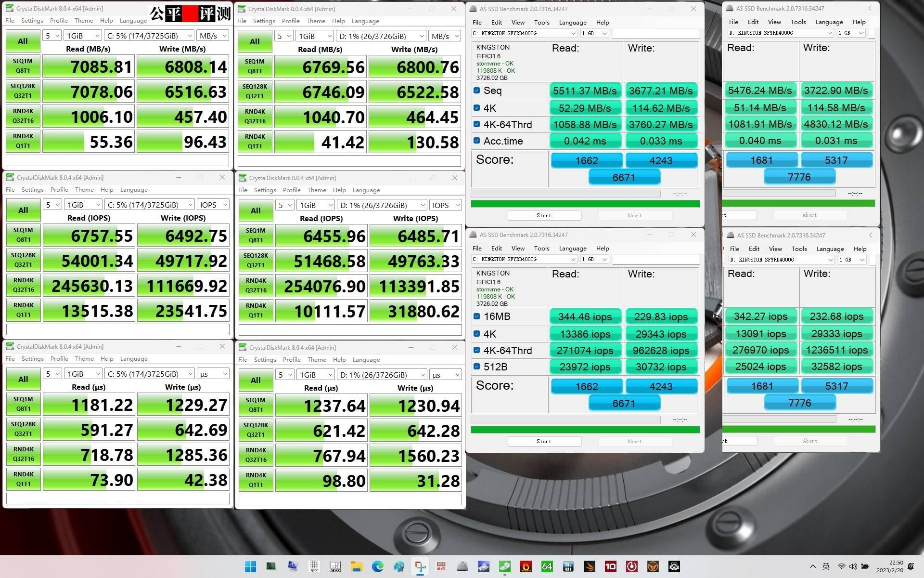Expand the D: 1% drive dropdown in IOPS window
The height and width of the screenshot is (578, 924).
coord(381,205)
